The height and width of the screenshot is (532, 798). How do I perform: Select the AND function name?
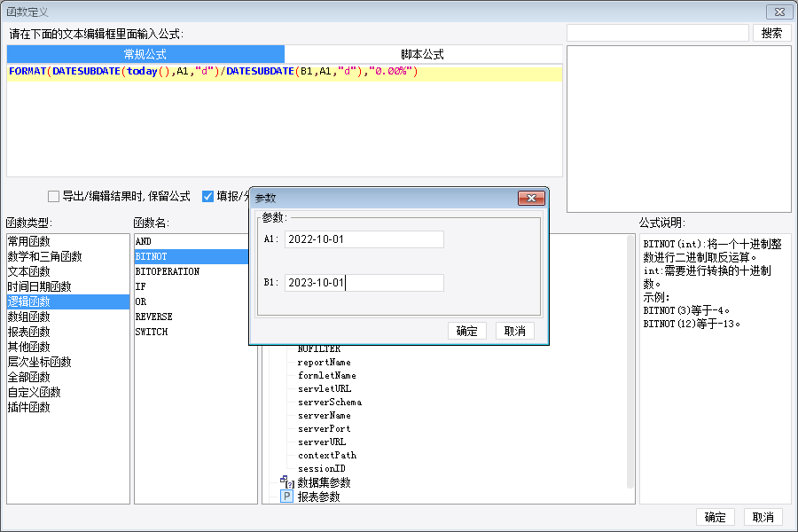coord(192,241)
